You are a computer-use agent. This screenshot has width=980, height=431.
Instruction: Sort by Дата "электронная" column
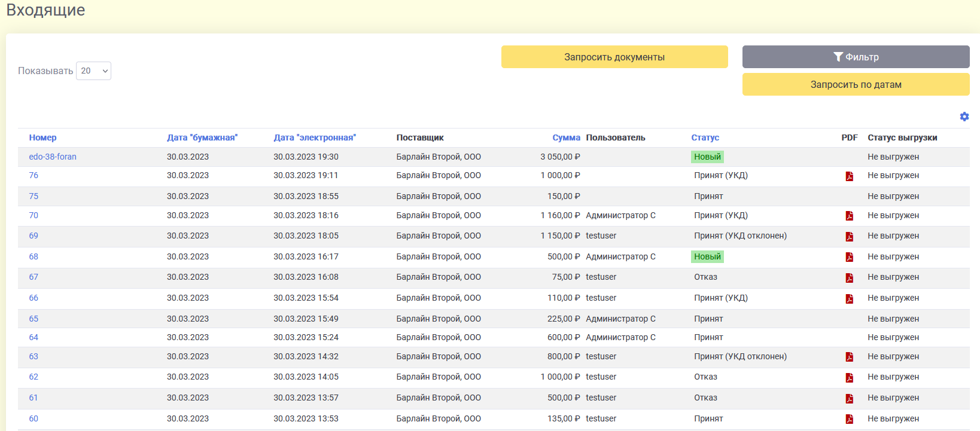(x=315, y=137)
